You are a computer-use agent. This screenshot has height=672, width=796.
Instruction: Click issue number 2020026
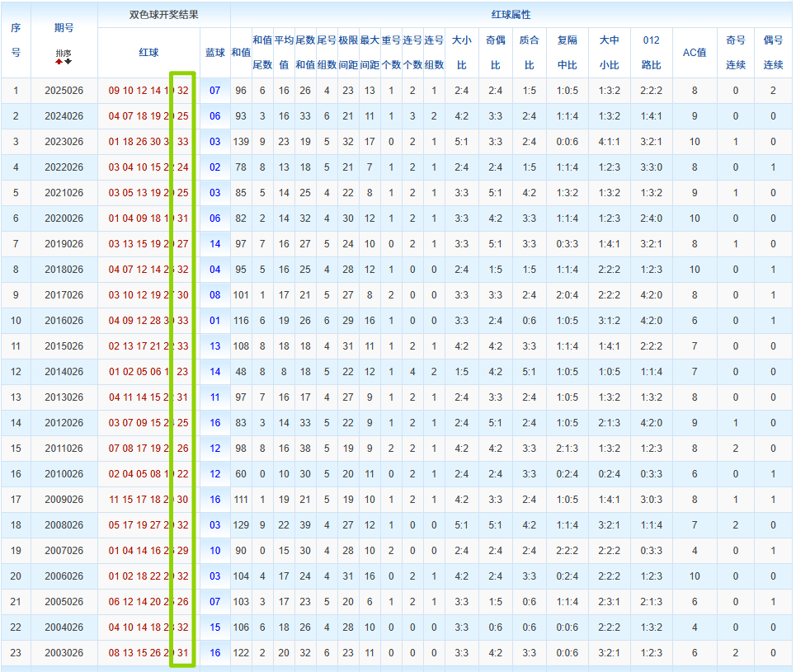(x=64, y=219)
